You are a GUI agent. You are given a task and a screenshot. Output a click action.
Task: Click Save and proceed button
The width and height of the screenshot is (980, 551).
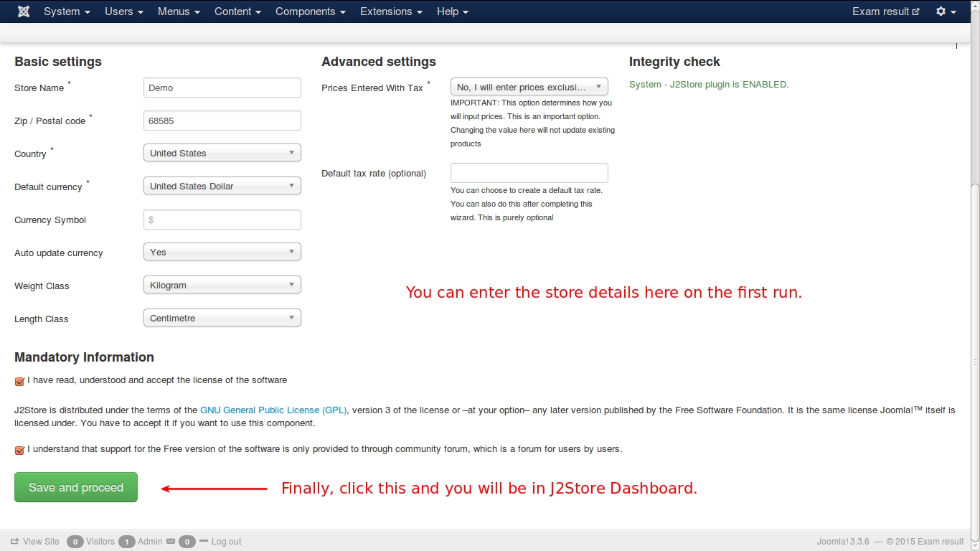76,487
